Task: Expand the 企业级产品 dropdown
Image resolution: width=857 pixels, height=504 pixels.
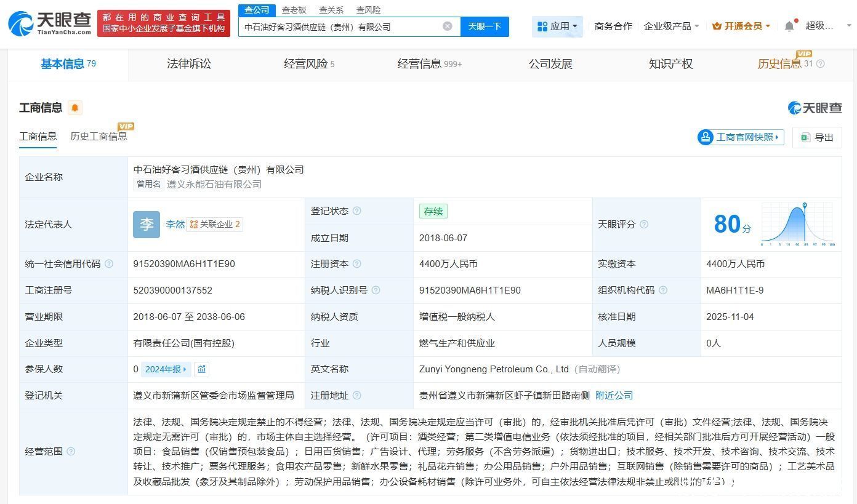Action: [671, 26]
